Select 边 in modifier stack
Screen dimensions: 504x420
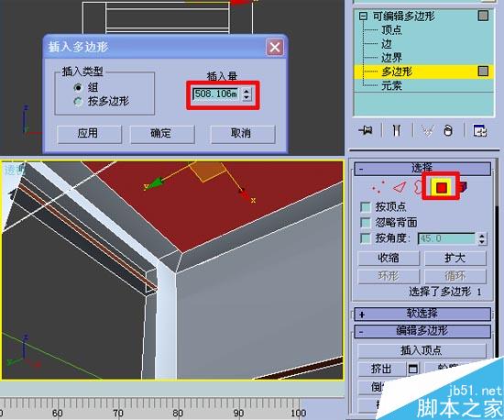(x=387, y=44)
